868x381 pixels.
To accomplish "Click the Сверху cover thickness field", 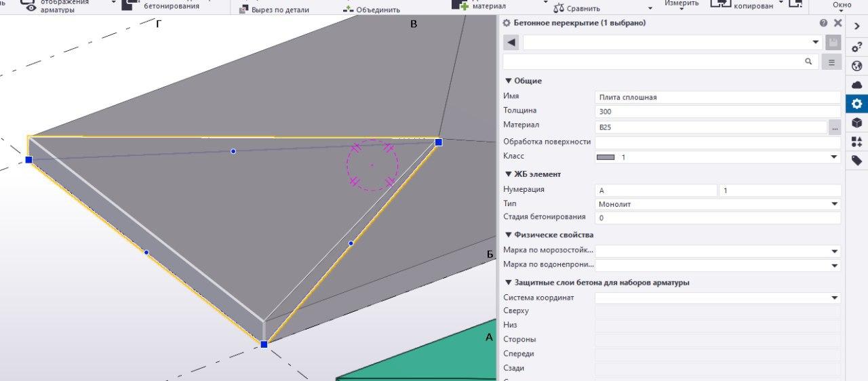I will click(x=717, y=312).
